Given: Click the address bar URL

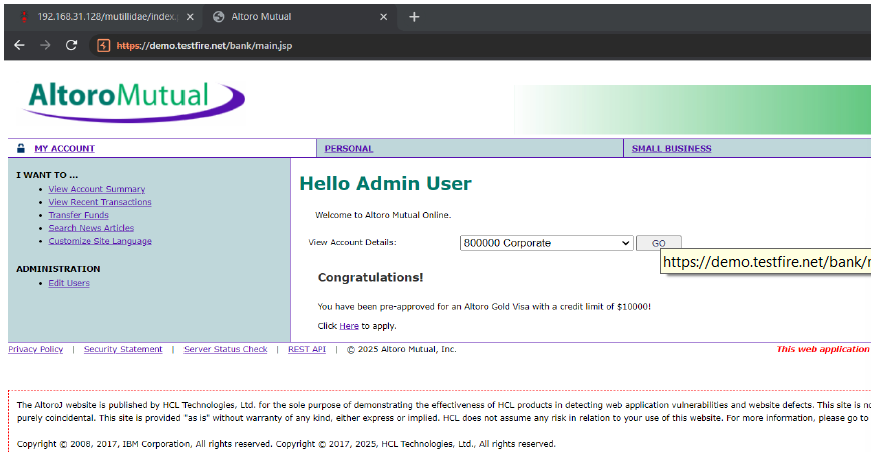Looking at the screenshot, I should point(204,46).
